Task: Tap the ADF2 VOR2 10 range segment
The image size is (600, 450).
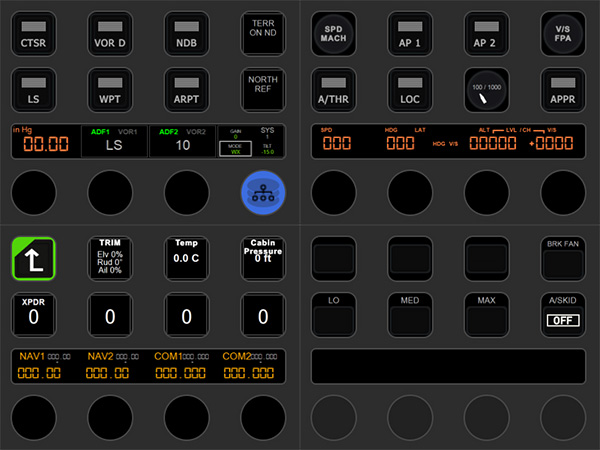Action: point(183,141)
